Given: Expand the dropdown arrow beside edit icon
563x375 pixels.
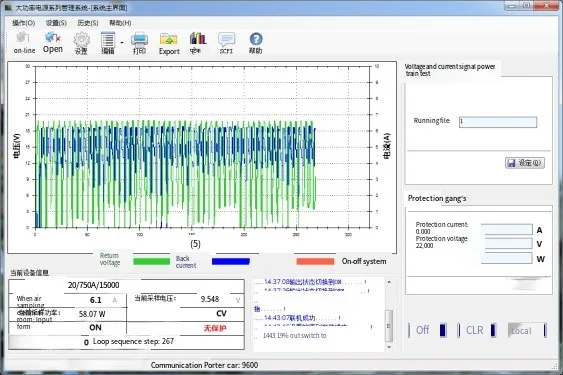Looking at the screenshot, I should click(x=122, y=42).
